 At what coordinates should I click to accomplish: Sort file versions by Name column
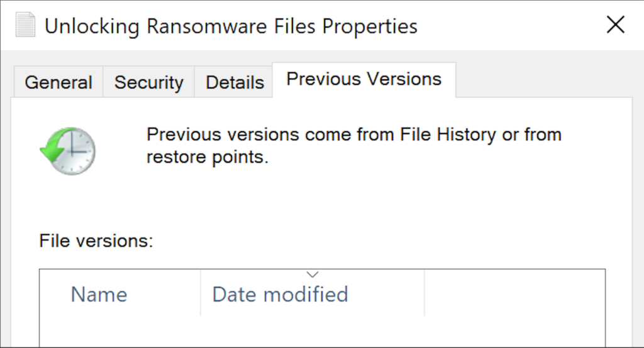pos(99,294)
